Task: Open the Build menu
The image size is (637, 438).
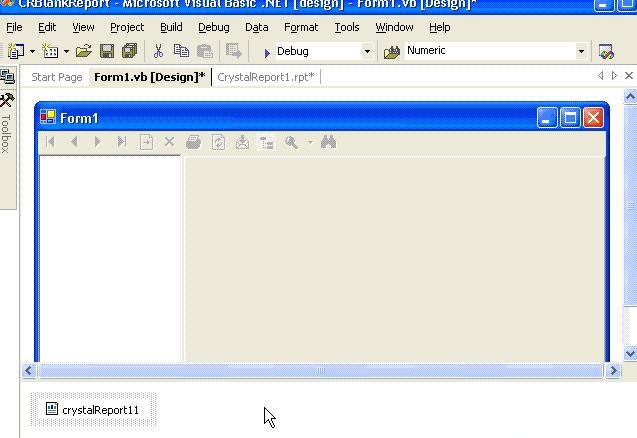Action: (171, 27)
